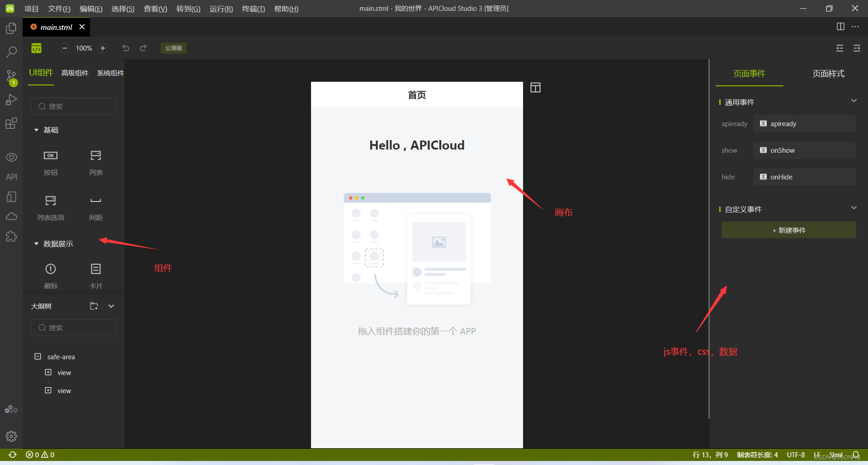Click the UTF-8 encoding status item
The image size is (868, 465).
[796, 455]
